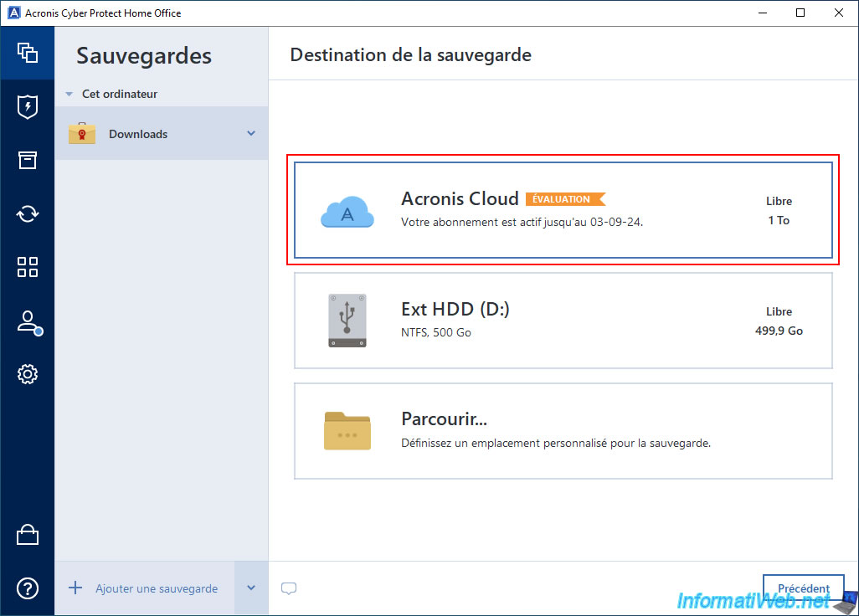
Task: Click the 'Libre 1 To' free space text
Action: 779,211
